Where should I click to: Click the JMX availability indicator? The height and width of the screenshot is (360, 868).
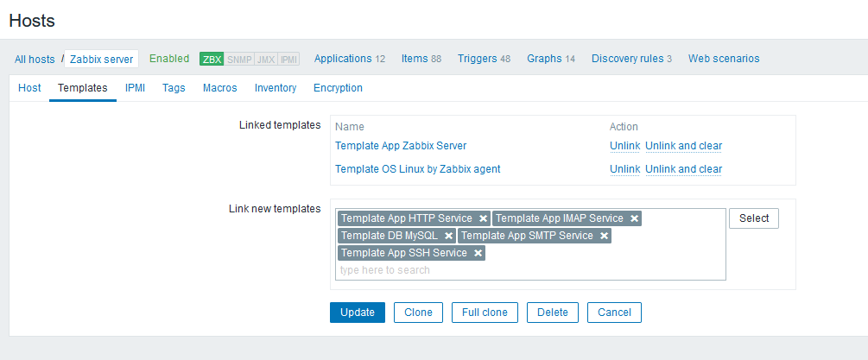(x=266, y=60)
